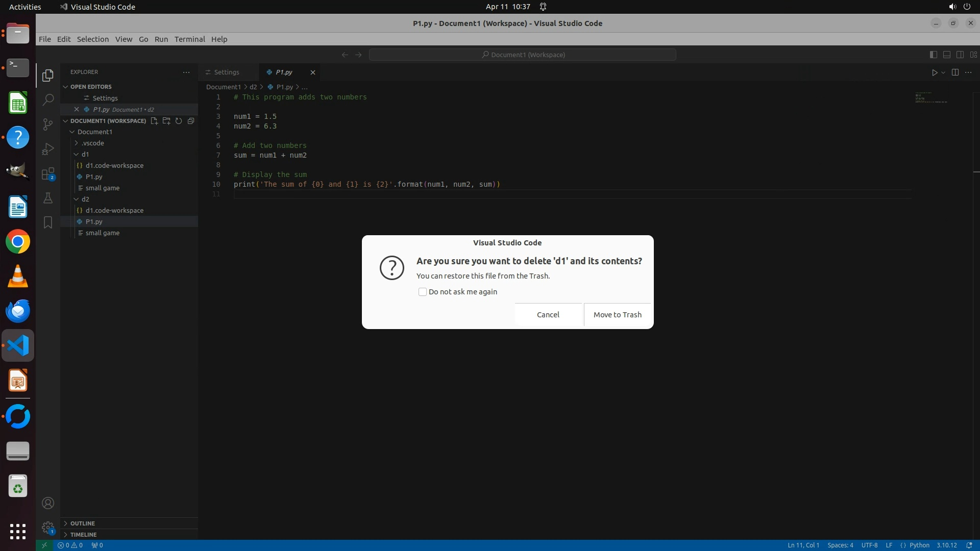
Task: Click Refresh Explorer icon
Action: pyautogui.click(x=179, y=121)
